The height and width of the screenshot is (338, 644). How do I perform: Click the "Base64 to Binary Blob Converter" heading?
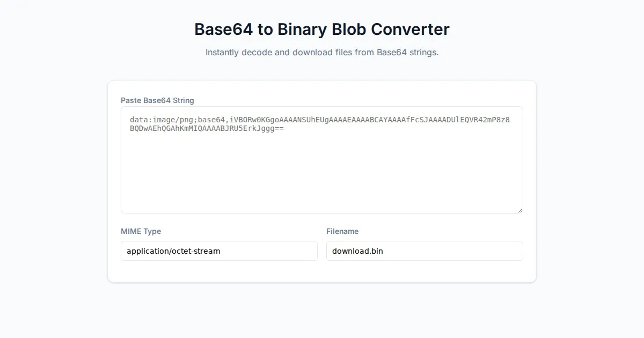(x=322, y=29)
